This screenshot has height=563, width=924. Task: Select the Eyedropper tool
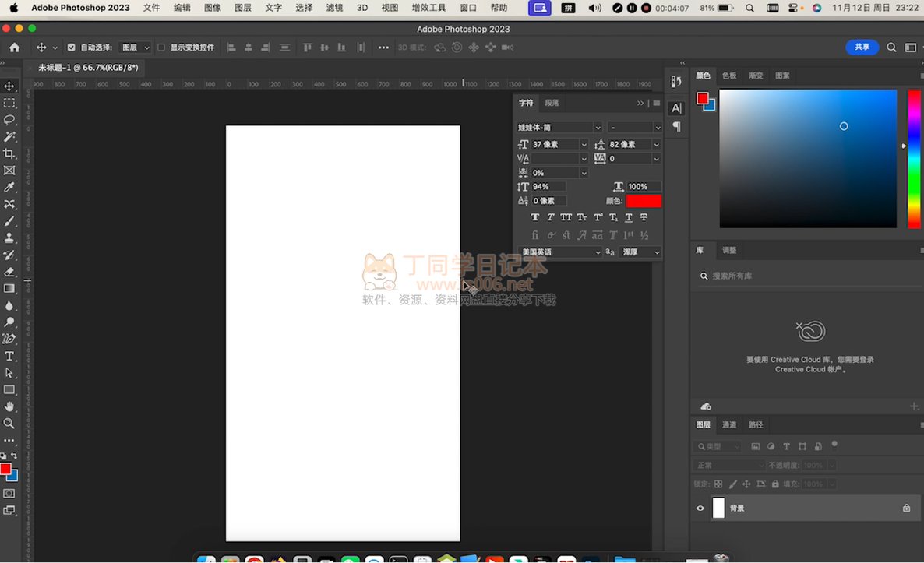[x=9, y=188]
